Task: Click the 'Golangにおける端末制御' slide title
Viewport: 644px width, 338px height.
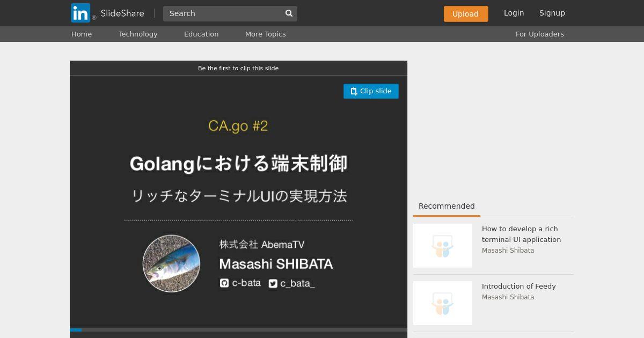Action: [238, 164]
